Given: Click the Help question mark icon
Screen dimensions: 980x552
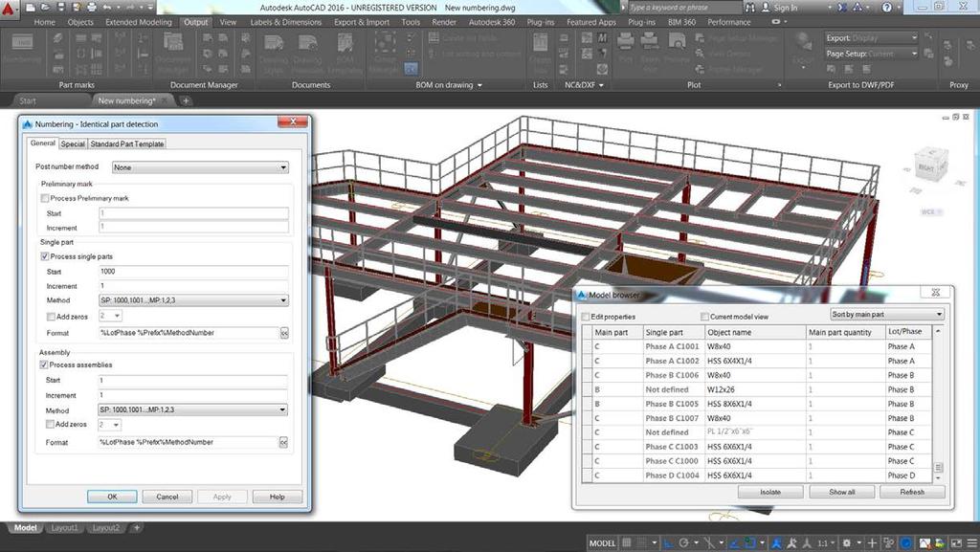Looking at the screenshot, I should tap(887, 8).
